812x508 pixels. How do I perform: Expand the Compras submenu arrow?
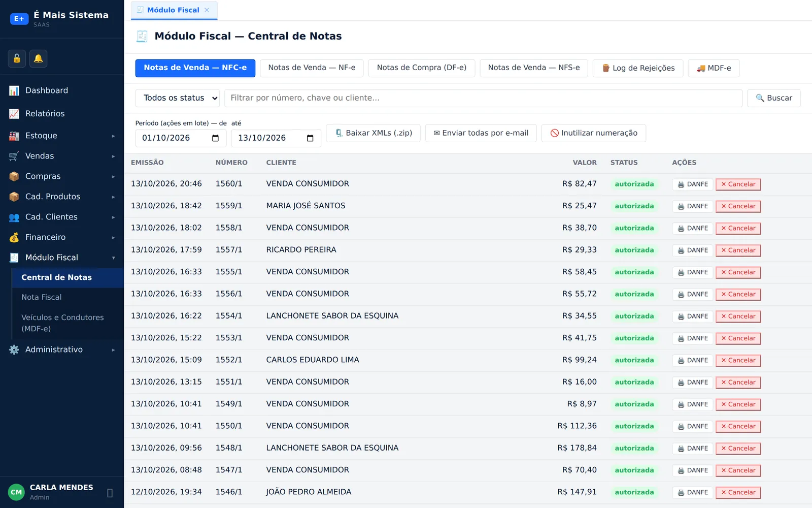(113, 177)
